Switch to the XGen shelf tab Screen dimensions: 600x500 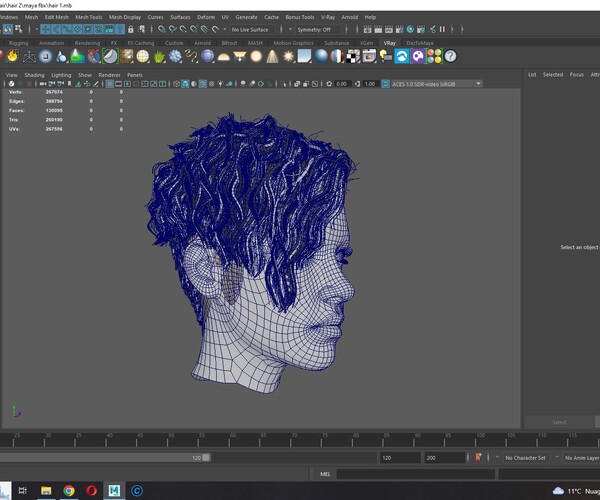366,43
